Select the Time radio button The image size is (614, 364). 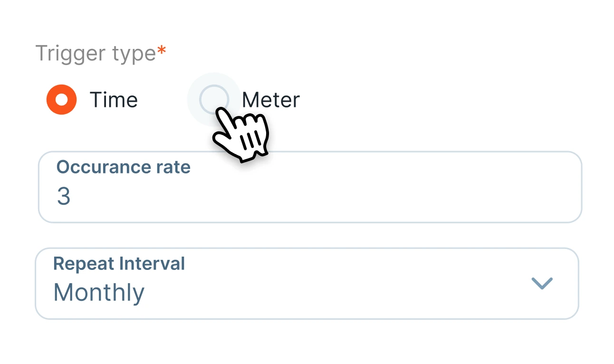(61, 100)
